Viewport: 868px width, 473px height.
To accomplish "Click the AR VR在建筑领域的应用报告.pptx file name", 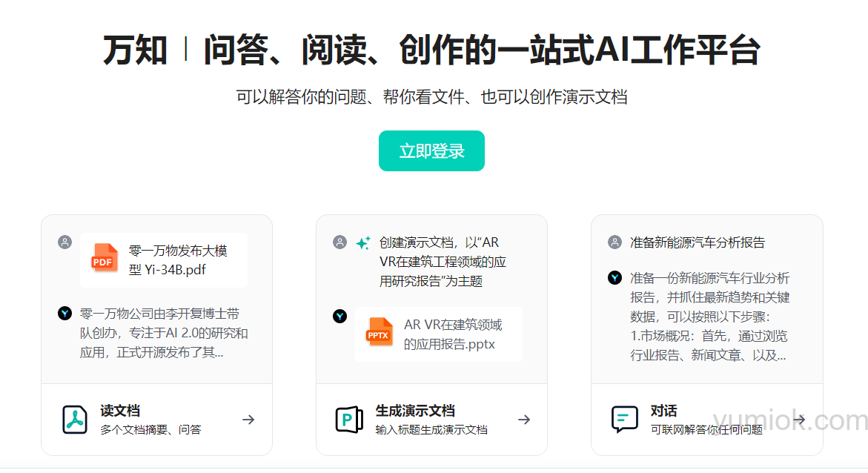I will [453, 334].
